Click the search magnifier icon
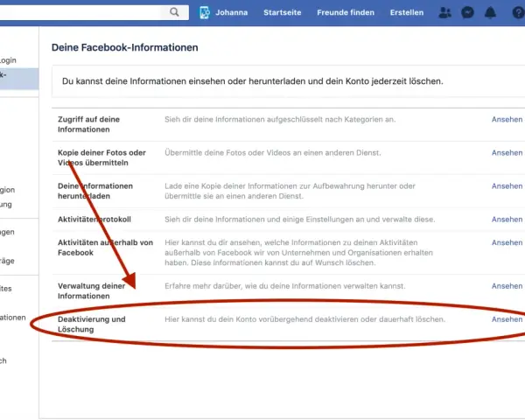 (174, 12)
